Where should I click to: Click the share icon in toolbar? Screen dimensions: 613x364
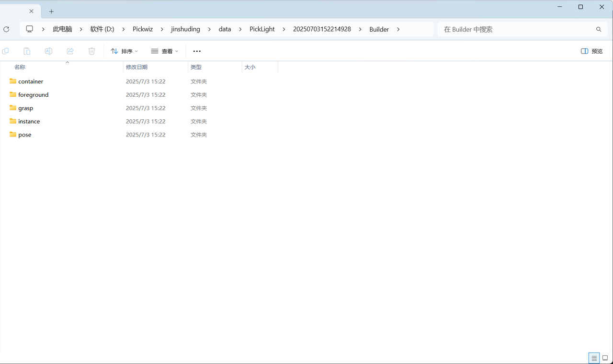(70, 51)
